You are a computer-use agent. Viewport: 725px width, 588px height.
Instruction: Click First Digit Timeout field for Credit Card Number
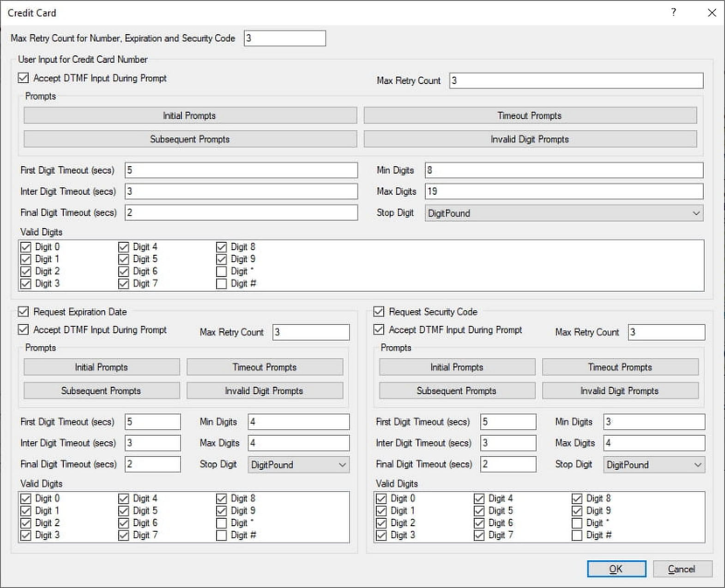click(x=242, y=170)
